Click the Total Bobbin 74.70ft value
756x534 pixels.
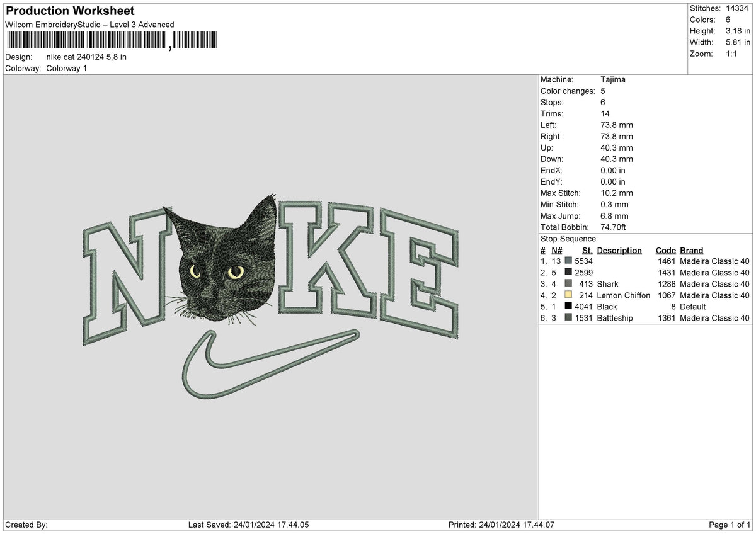(x=612, y=227)
